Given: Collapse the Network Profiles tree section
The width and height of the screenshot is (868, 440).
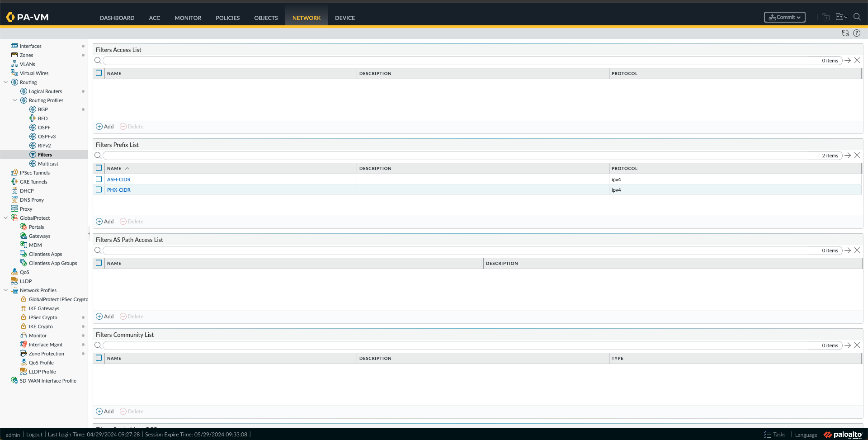Looking at the screenshot, I should click(5, 290).
